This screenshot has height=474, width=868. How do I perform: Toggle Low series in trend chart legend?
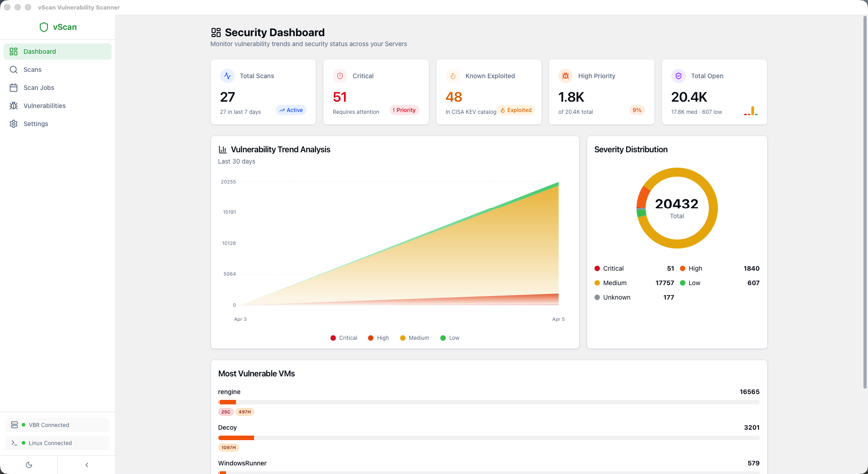(x=450, y=338)
